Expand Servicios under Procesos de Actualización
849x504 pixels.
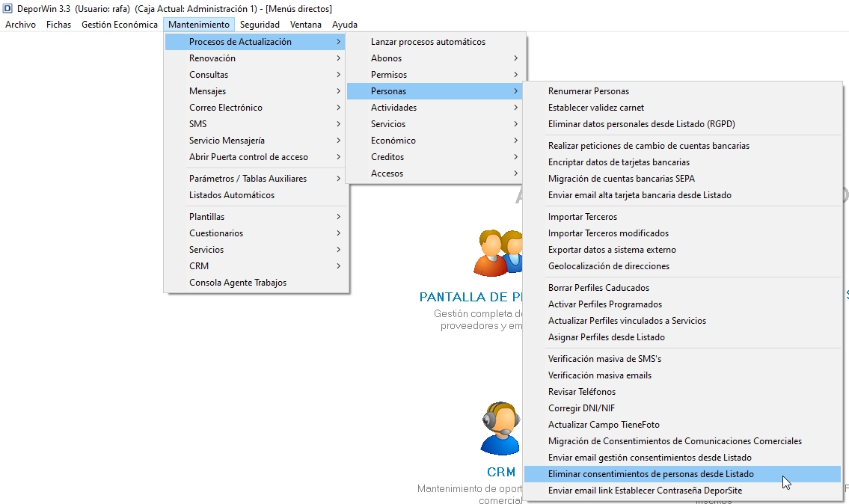(x=436, y=124)
